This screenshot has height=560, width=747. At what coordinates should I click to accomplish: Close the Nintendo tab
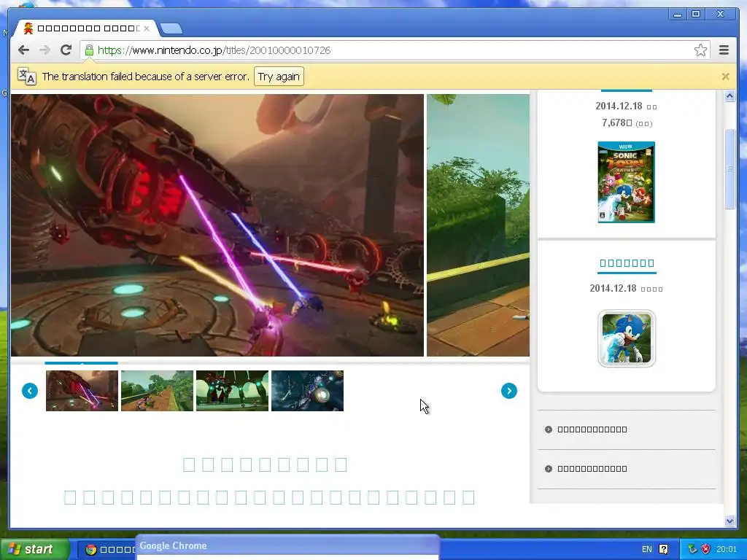147,28
